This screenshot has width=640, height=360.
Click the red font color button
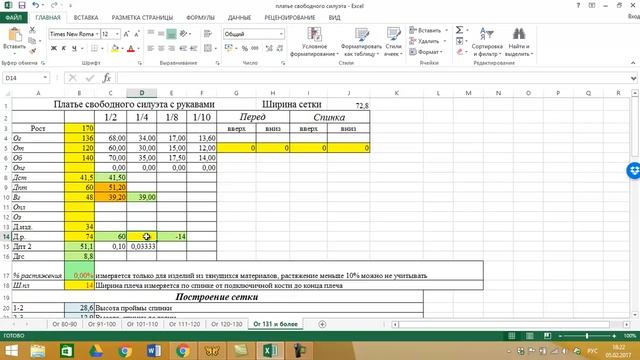coord(131,49)
